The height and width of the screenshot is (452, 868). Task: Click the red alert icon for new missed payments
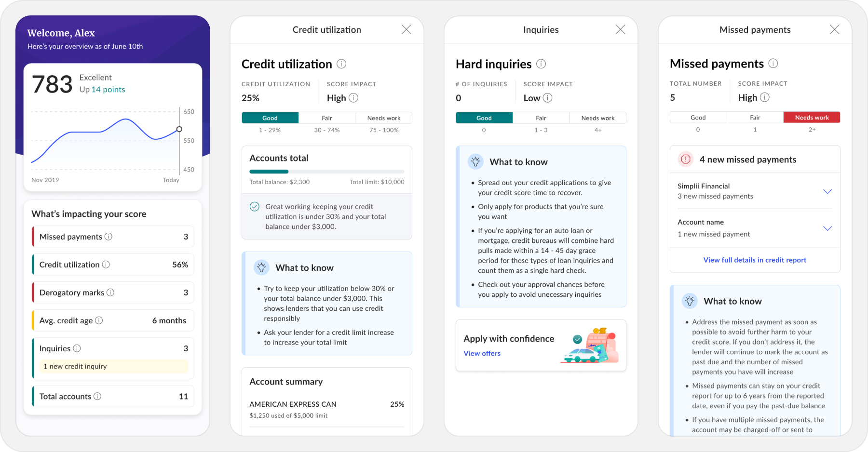[x=686, y=160]
